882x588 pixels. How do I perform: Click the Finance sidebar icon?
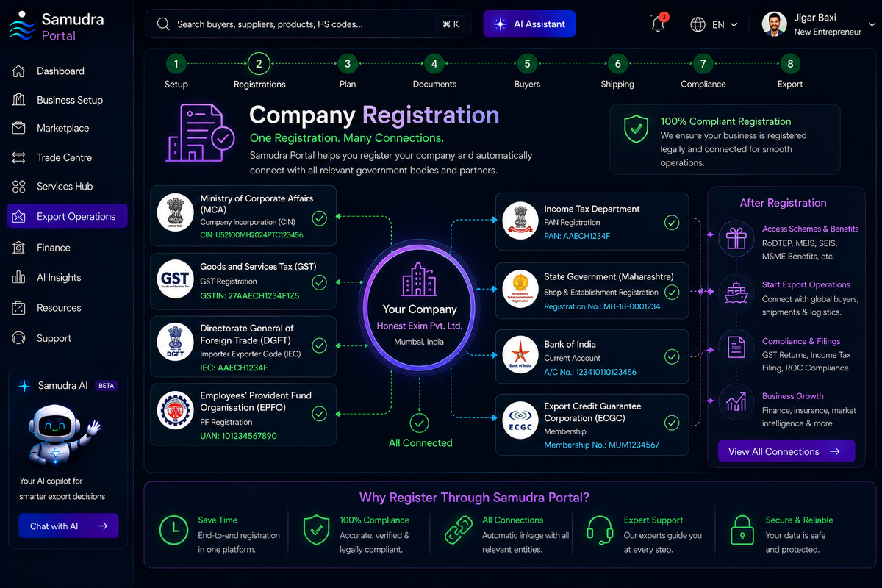coord(19,248)
